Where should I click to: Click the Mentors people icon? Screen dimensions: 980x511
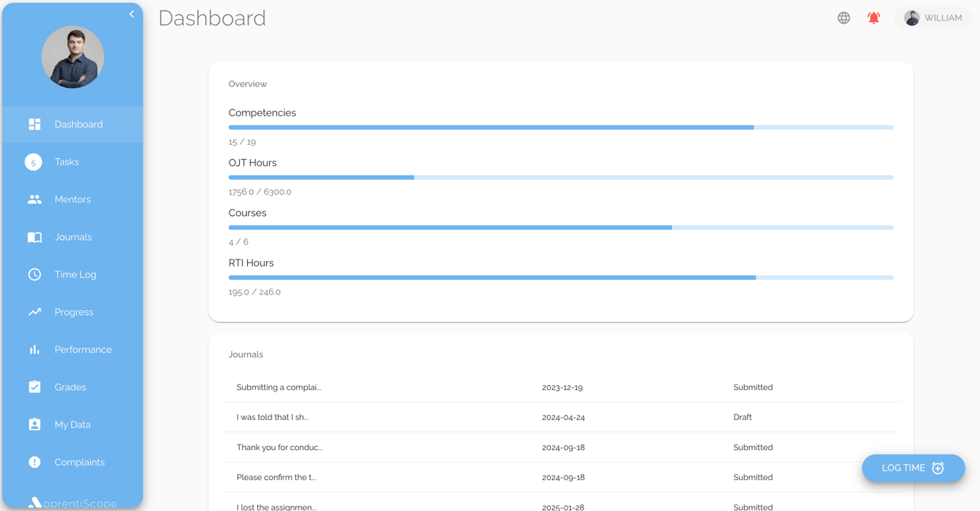(x=35, y=199)
